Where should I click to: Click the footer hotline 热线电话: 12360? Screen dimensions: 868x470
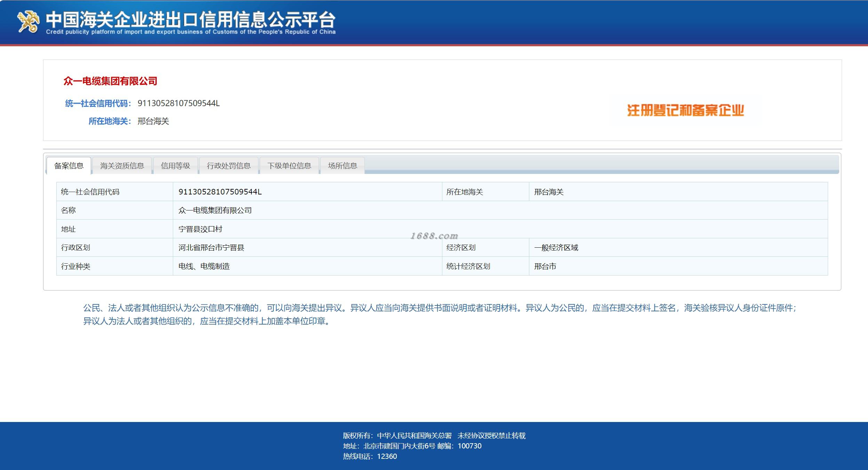[x=370, y=456]
